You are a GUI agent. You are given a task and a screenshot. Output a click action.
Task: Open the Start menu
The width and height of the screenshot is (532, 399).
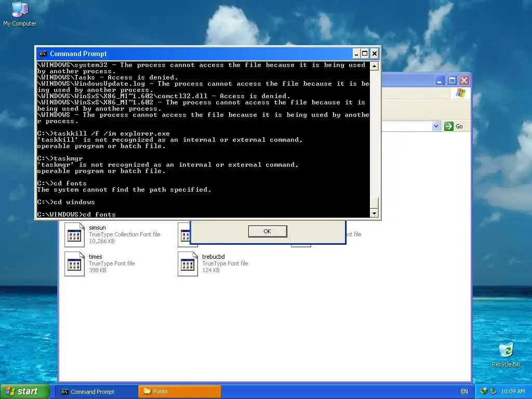25,391
